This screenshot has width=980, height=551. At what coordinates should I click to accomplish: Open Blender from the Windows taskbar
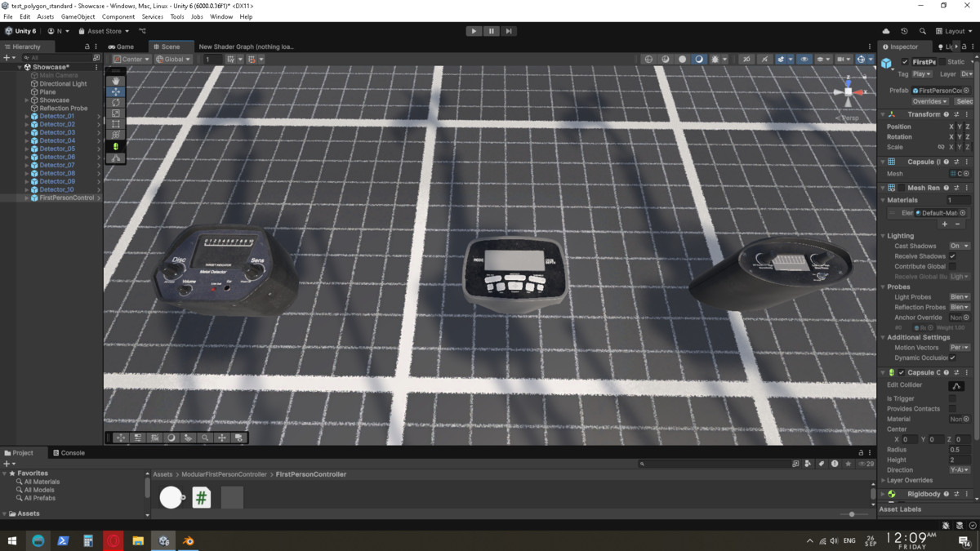[x=189, y=540]
